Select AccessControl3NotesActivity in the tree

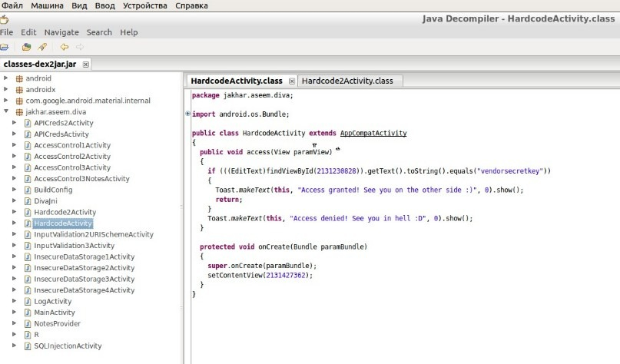point(81,179)
